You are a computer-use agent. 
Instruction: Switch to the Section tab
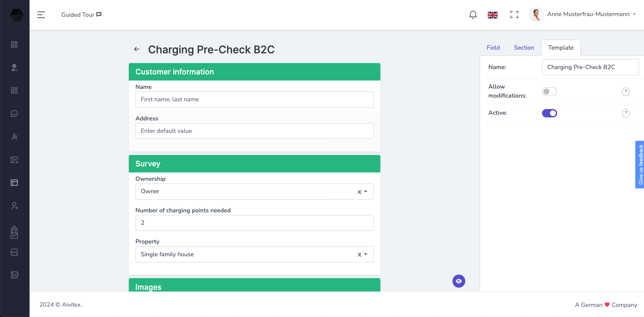(524, 48)
